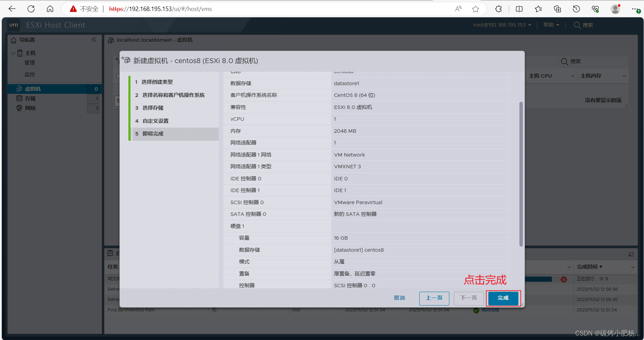The width and height of the screenshot is (644, 340).
Task: Click the not-secure warning triangle
Action: click(73, 9)
